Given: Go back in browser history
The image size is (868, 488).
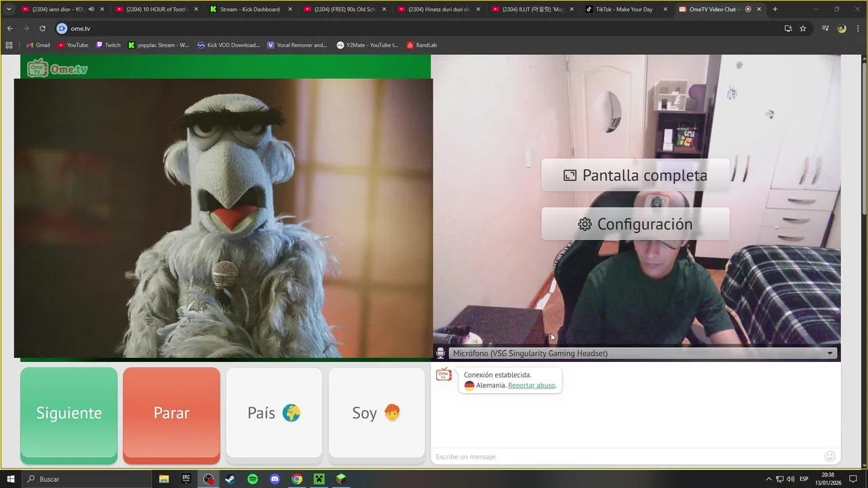Looking at the screenshot, I should pyautogui.click(x=10, y=28).
